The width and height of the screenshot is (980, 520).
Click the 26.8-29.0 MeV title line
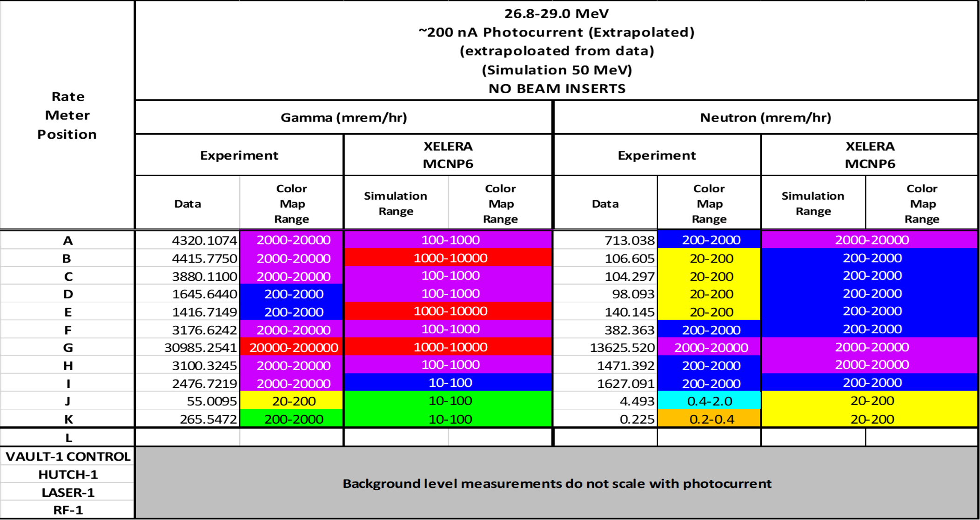click(x=557, y=14)
